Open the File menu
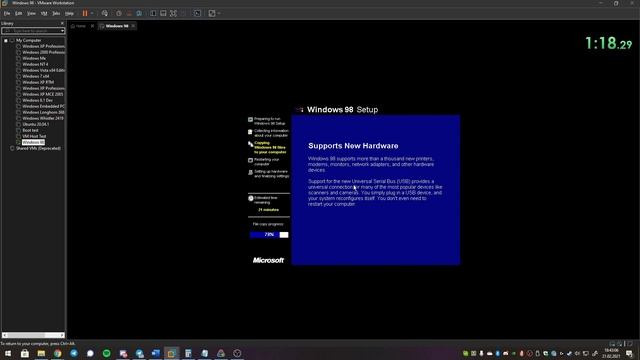640x360 pixels. coord(7,13)
